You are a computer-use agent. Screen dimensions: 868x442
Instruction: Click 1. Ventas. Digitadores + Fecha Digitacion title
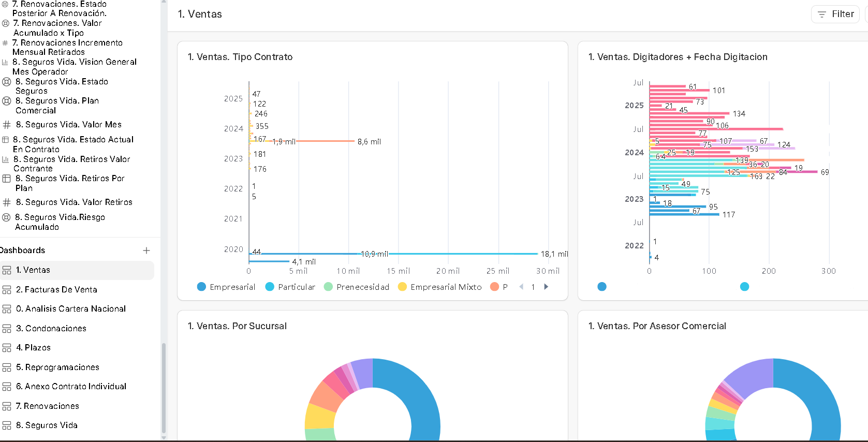click(678, 57)
